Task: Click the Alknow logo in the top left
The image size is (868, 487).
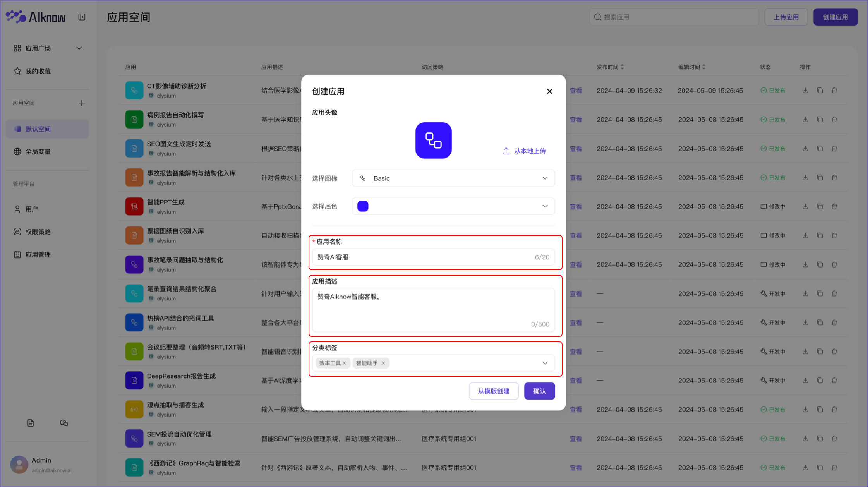Action: [35, 17]
